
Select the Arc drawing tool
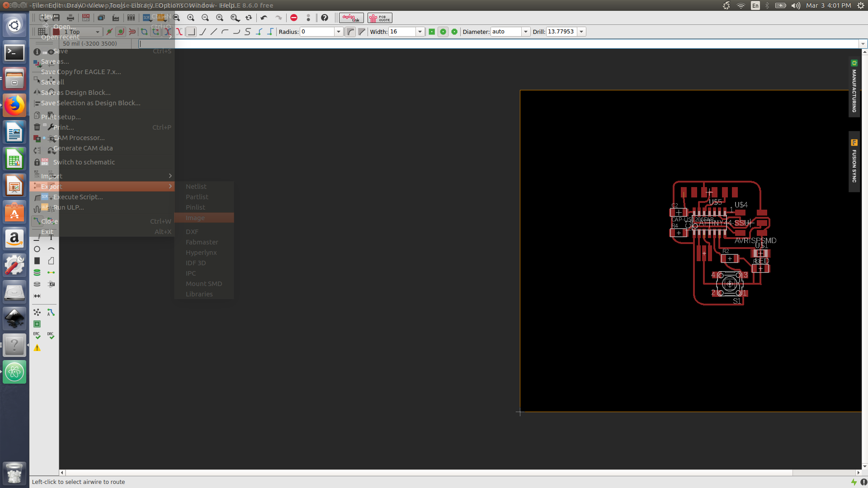tap(51, 249)
